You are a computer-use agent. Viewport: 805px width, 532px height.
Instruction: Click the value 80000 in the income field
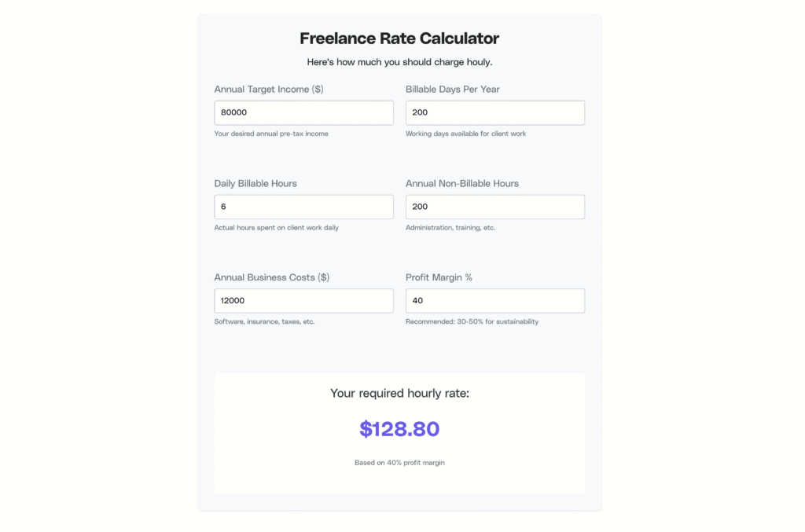[x=234, y=112]
